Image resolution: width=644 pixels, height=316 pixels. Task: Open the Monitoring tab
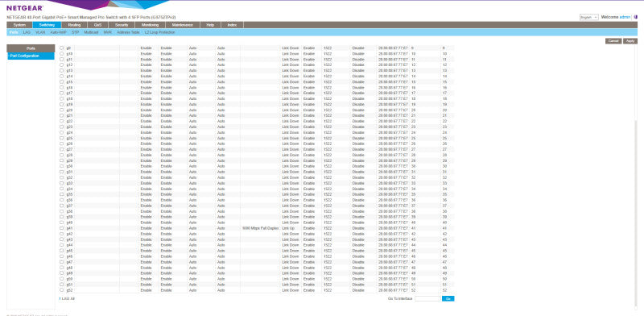point(150,25)
